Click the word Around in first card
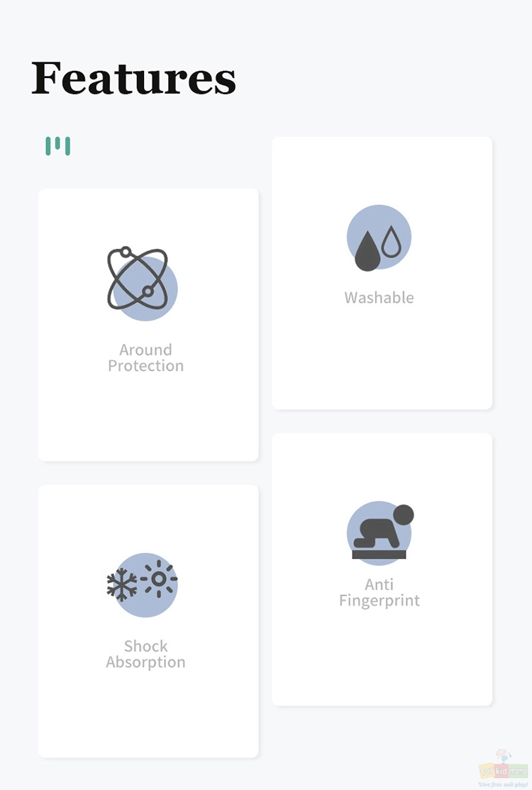Image resolution: width=532 pixels, height=790 pixels. [x=145, y=350]
